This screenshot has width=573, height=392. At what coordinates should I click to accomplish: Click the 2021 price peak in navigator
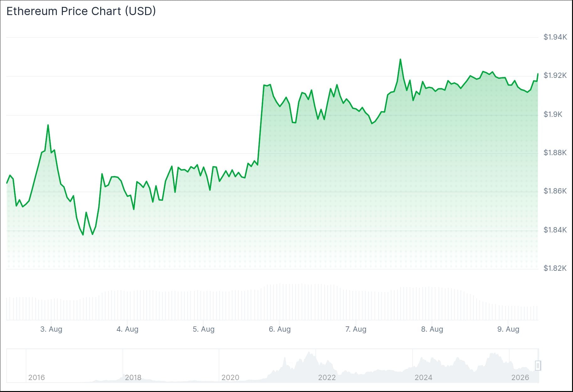[x=309, y=353]
